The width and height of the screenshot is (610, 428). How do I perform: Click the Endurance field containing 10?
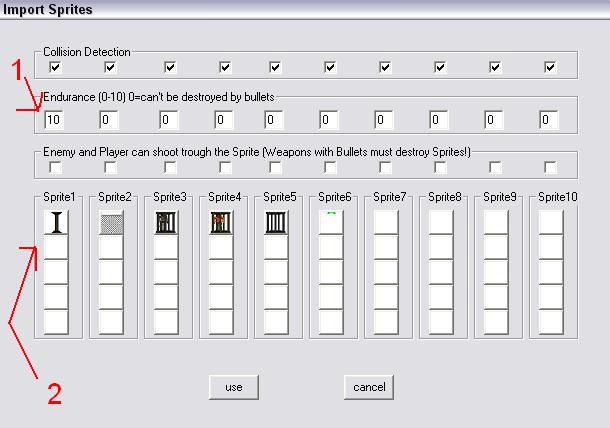(x=54, y=119)
